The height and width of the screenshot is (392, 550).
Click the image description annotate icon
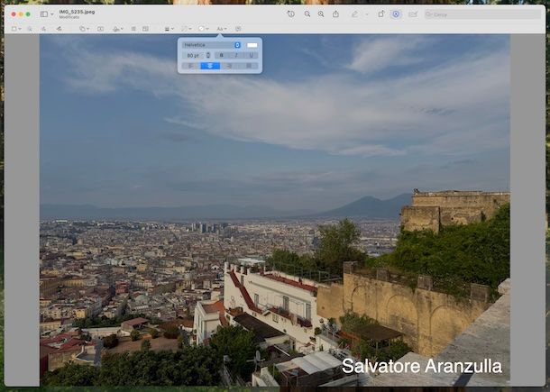tap(239, 29)
